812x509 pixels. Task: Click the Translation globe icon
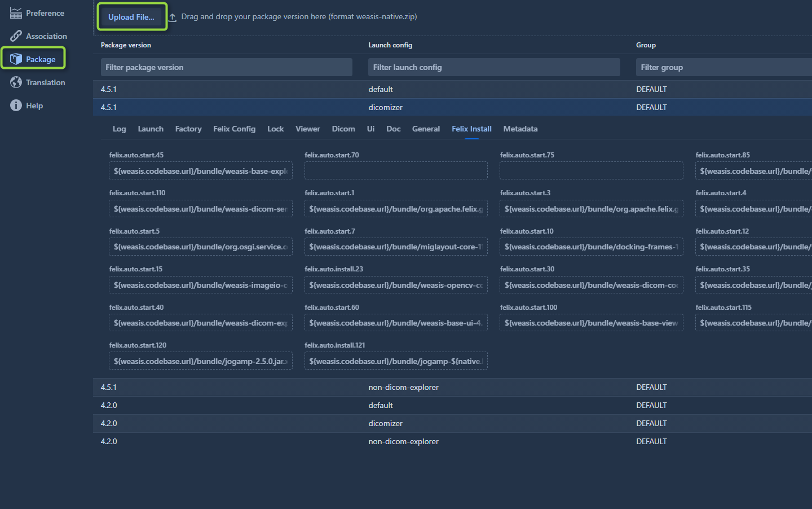(x=16, y=82)
